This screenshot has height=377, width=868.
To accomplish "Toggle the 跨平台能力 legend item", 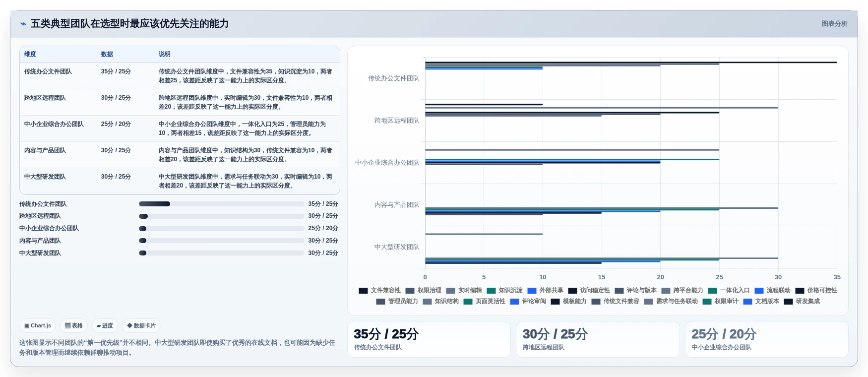I will pos(682,291).
